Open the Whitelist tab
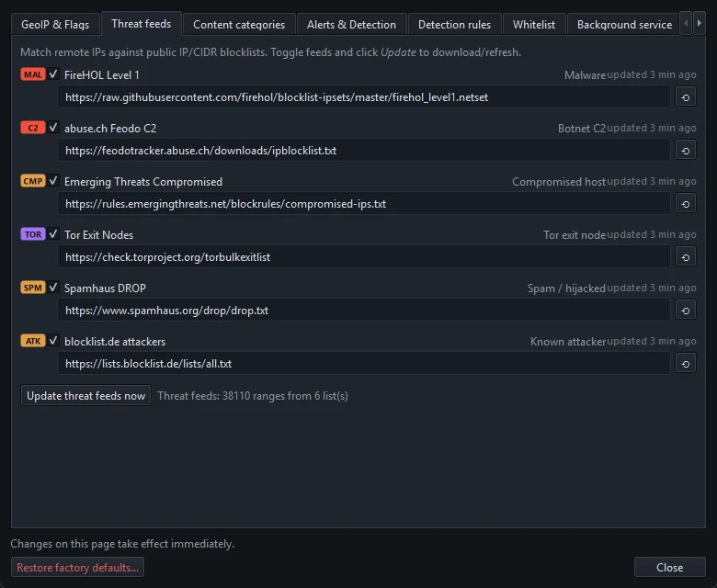717x588 pixels. [534, 24]
